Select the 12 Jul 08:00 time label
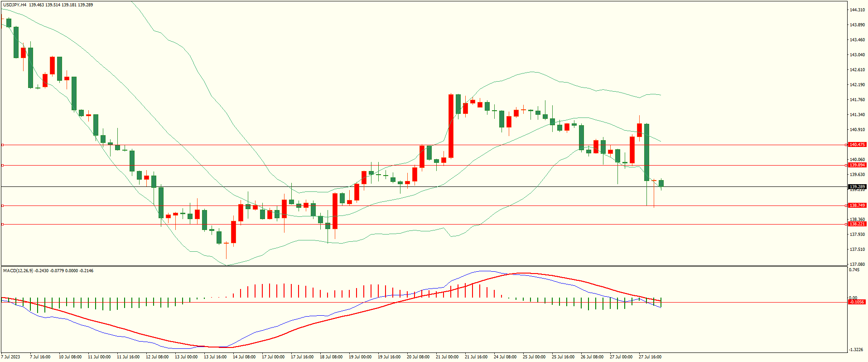868x362 pixels. click(x=157, y=357)
